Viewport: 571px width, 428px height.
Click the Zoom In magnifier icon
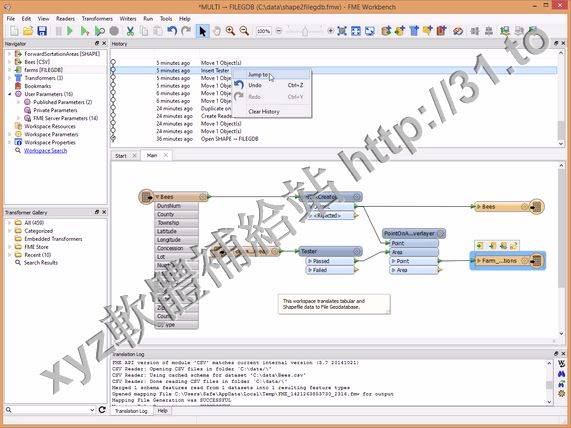(230, 31)
